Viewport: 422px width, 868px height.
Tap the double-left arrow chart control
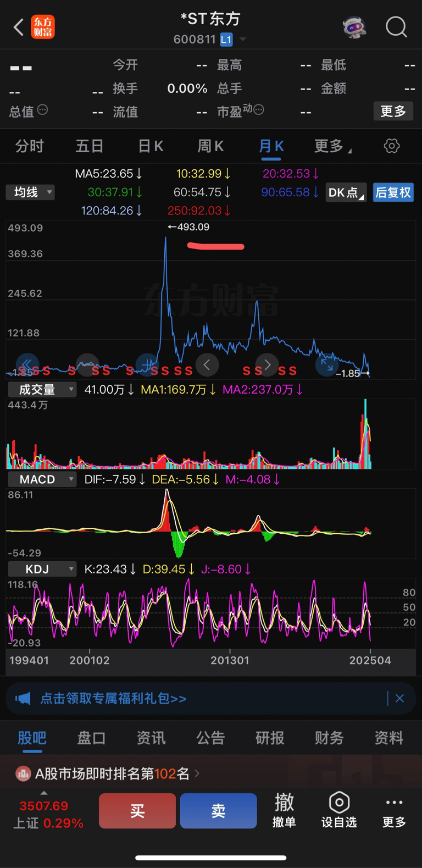(x=27, y=364)
